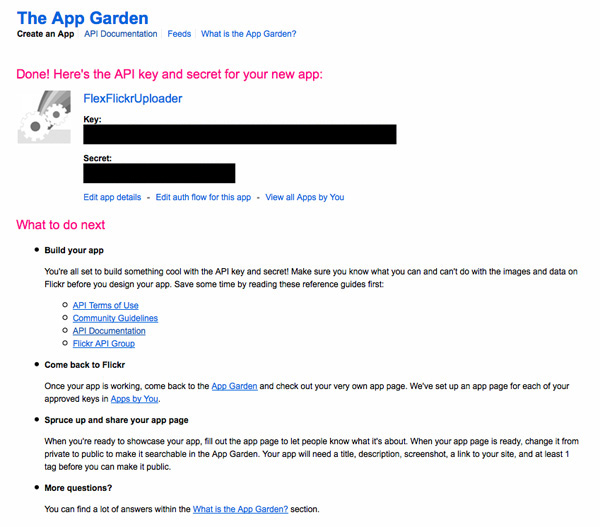Select the Create an App tab
This screenshot has width=600, height=527.
click(x=46, y=34)
